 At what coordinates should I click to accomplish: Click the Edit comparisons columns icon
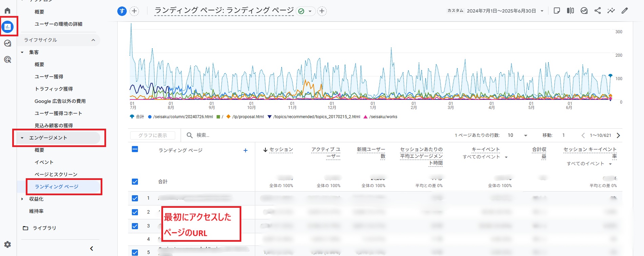tap(570, 11)
